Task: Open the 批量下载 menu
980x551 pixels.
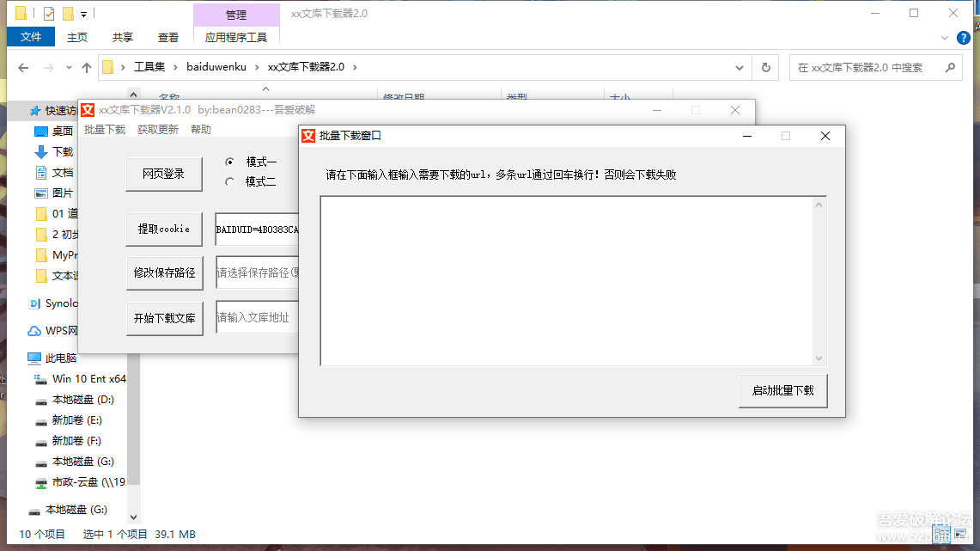Action: click(x=105, y=130)
